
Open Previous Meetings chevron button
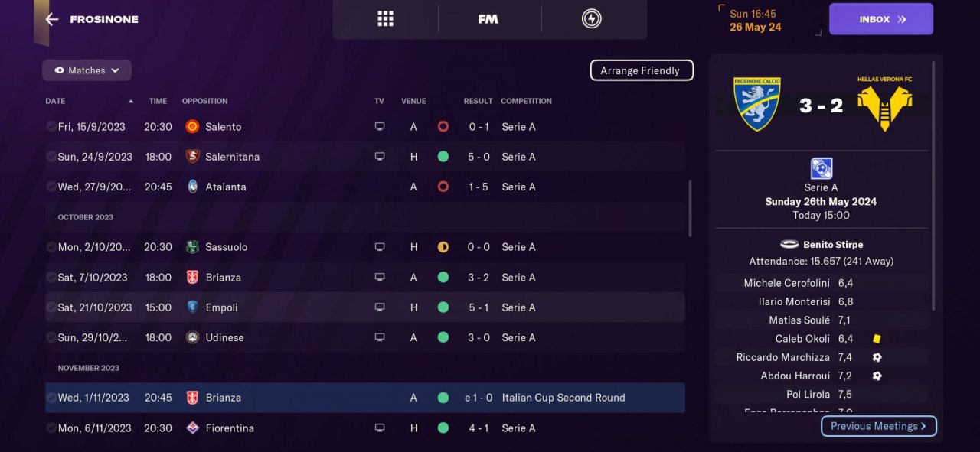click(x=878, y=426)
